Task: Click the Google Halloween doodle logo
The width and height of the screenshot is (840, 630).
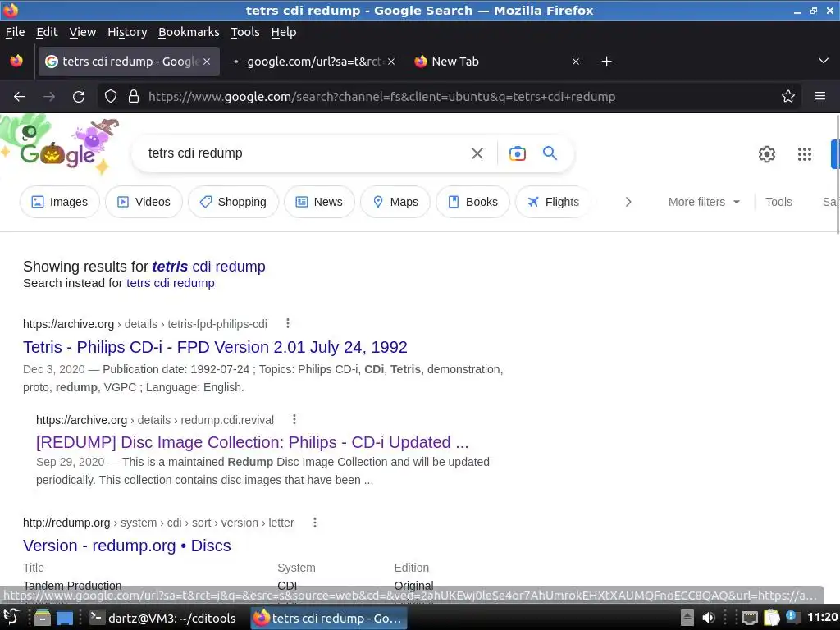Action: (59, 146)
